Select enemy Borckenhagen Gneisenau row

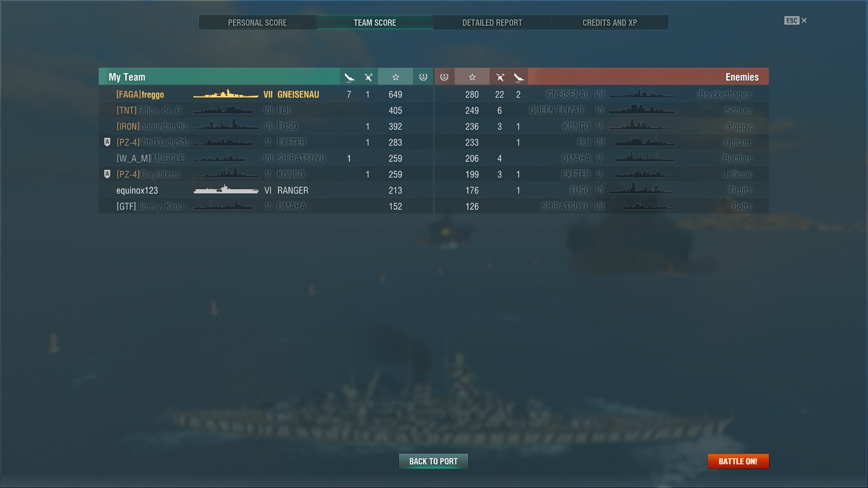[x=602, y=94]
